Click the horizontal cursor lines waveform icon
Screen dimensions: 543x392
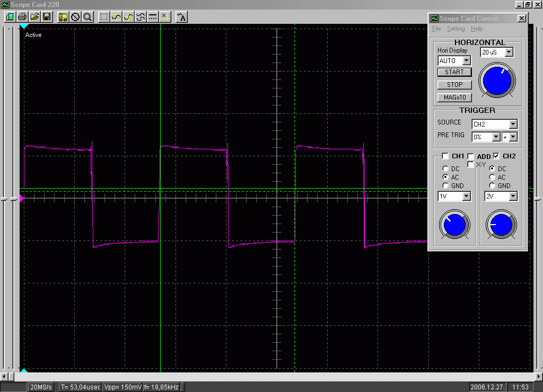(x=116, y=16)
